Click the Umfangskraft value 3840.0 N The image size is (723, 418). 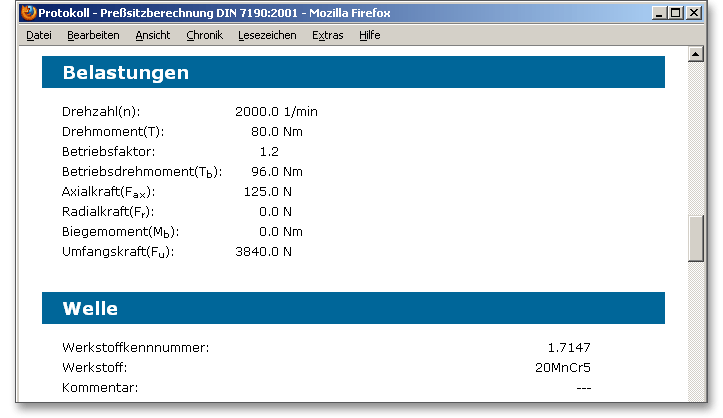[x=263, y=252]
